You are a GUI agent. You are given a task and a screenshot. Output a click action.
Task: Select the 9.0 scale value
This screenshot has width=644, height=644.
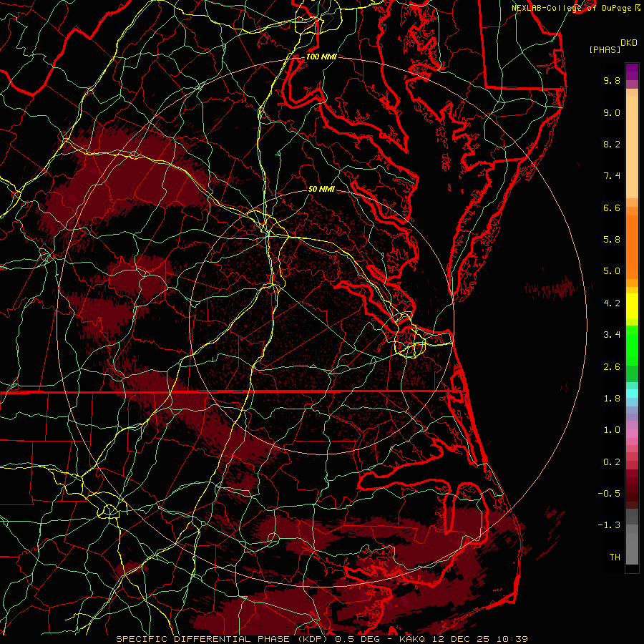point(612,112)
